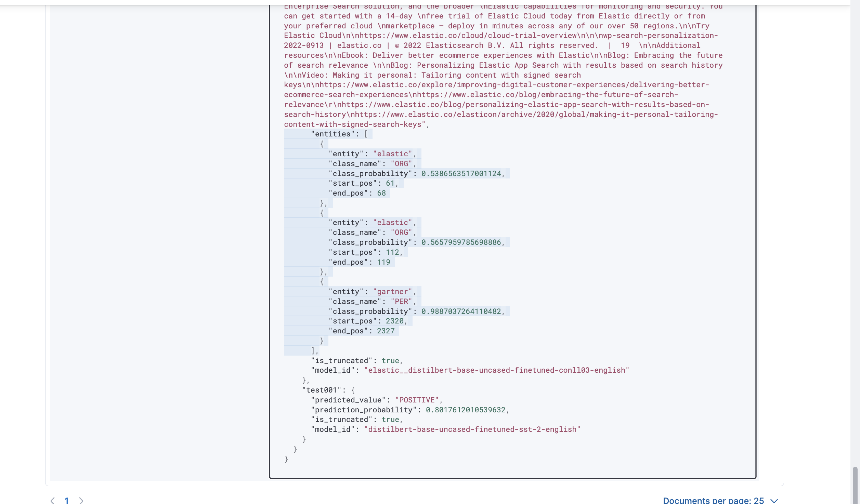This screenshot has width=860, height=504.
Task: Click the class_probability value 0.5386563517001124
Action: [x=461, y=174]
